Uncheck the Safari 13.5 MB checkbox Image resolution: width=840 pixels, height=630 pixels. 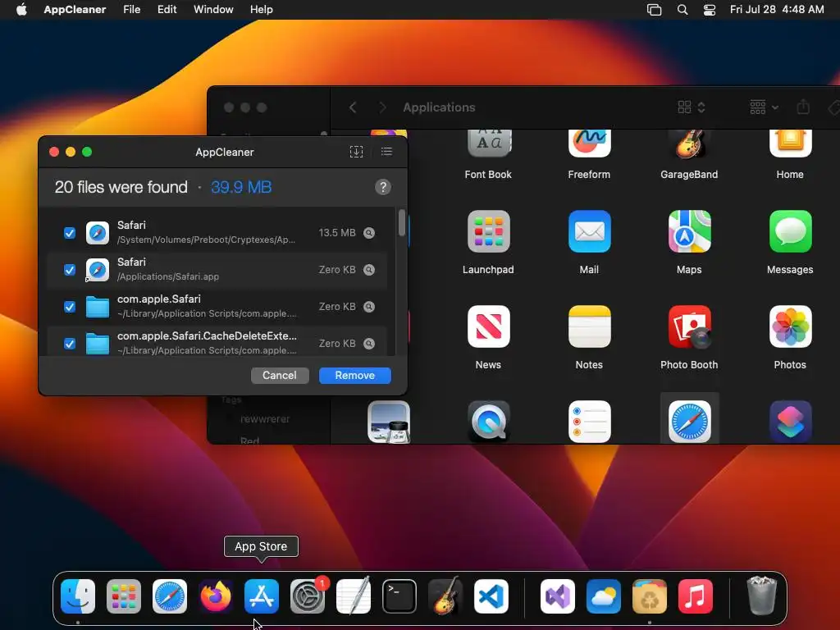pos(70,232)
